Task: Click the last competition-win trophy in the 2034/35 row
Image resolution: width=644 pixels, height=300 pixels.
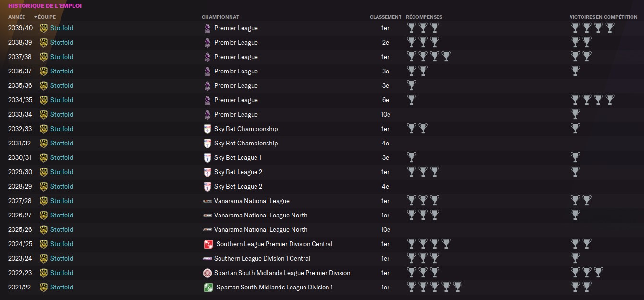Action: click(610, 99)
